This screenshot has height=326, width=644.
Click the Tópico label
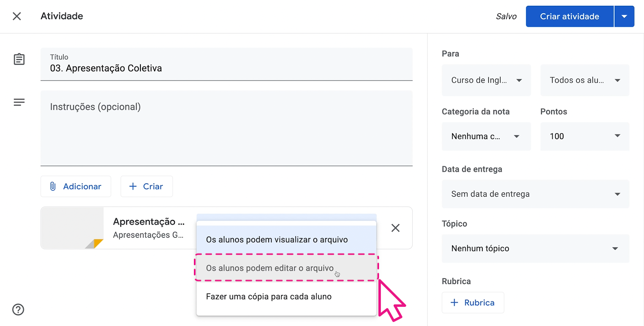point(454,223)
